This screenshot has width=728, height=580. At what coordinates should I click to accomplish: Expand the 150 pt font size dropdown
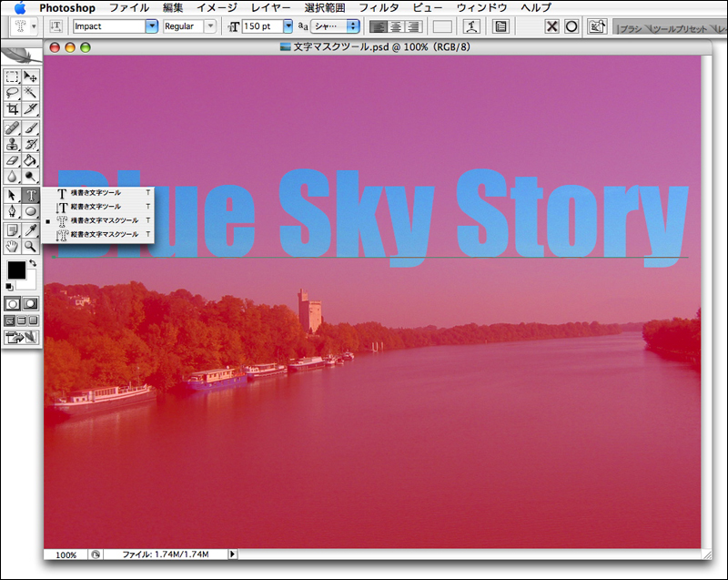(x=288, y=26)
